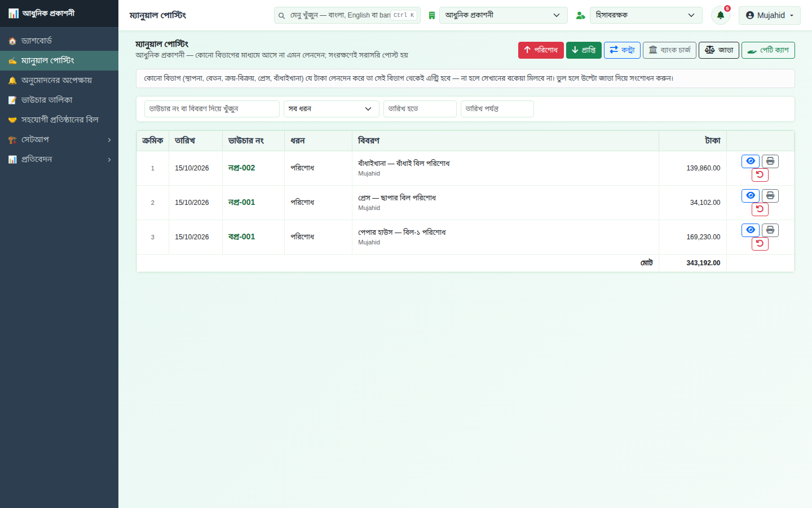The image size is (812, 508).
Task: Click the red পরিশোধ button
Action: [541, 50]
